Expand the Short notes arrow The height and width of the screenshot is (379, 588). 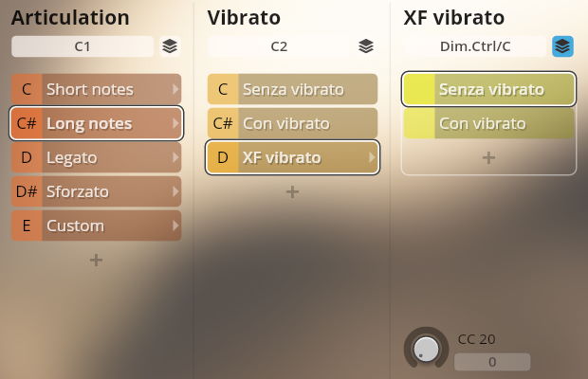175,89
